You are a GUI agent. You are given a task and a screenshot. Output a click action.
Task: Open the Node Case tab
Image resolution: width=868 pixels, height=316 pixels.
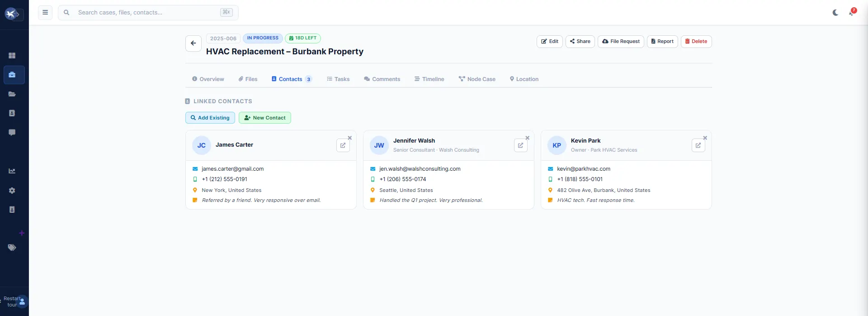[477, 79]
